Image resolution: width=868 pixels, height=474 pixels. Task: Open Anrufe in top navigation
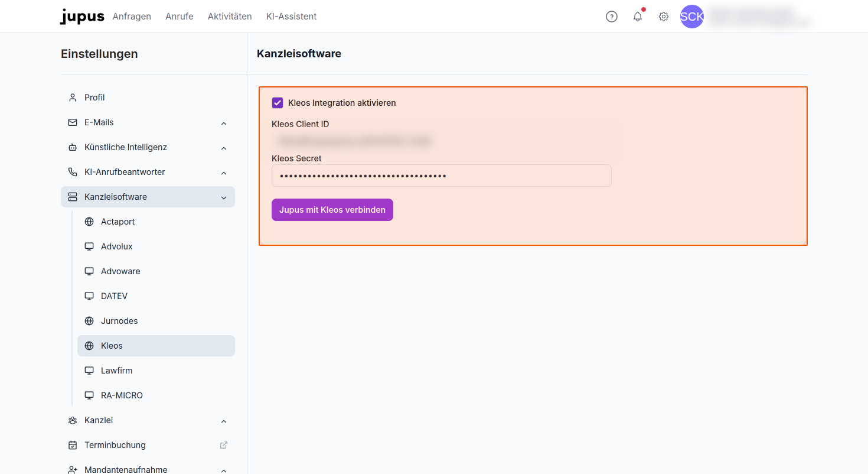[x=180, y=17]
